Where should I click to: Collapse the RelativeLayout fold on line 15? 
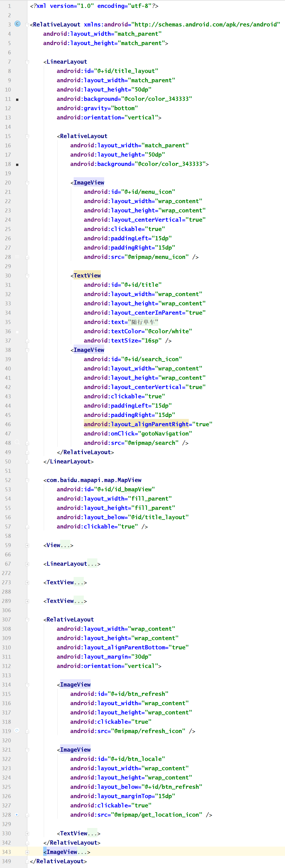27,136
